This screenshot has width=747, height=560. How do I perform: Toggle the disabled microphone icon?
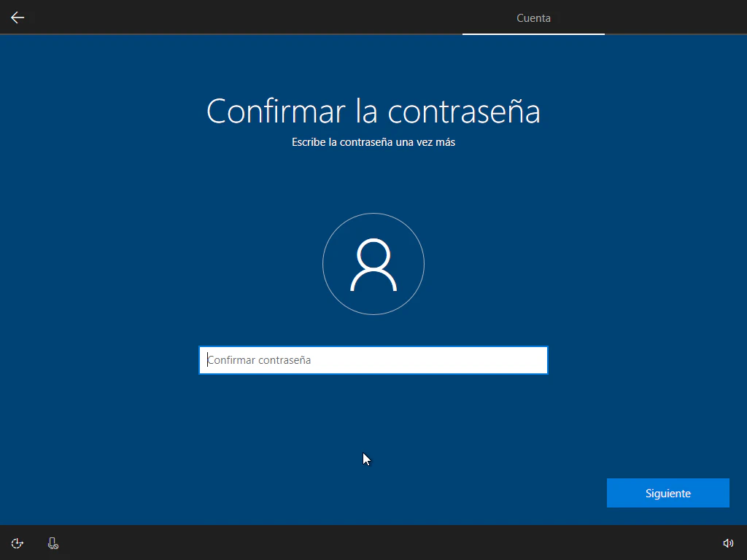click(x=53, y=543)
